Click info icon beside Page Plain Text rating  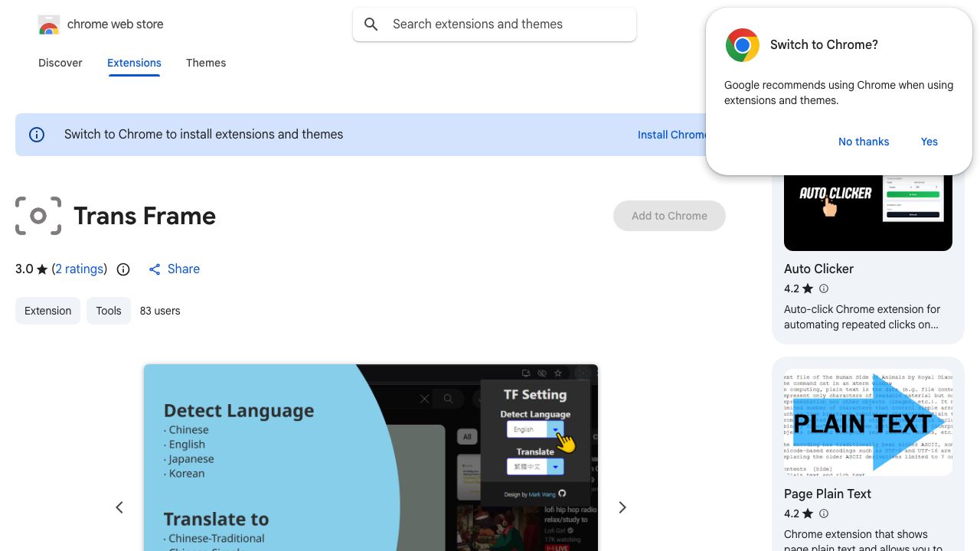pos(824,514)
